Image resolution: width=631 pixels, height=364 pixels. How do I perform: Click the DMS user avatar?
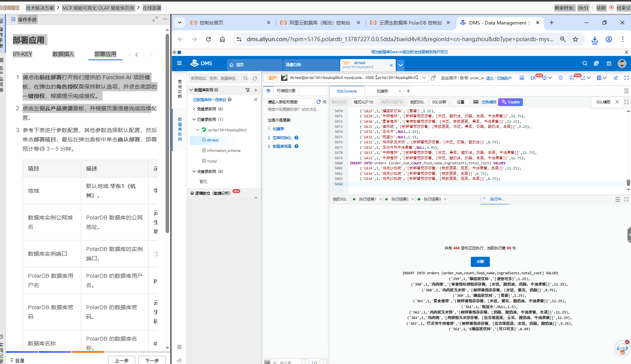(622, 63)
